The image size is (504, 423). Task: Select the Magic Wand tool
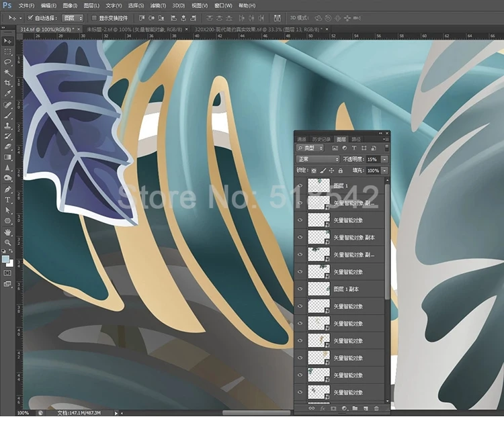tap(7, 72)
